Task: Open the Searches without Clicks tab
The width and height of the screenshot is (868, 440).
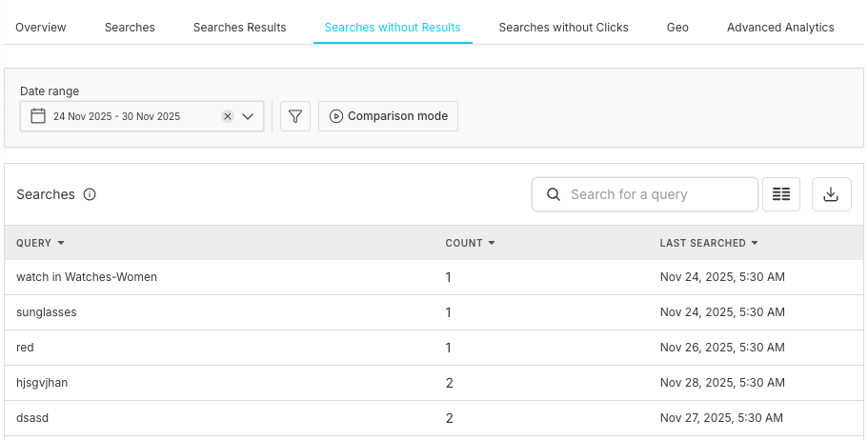Action: coord(563,28)
